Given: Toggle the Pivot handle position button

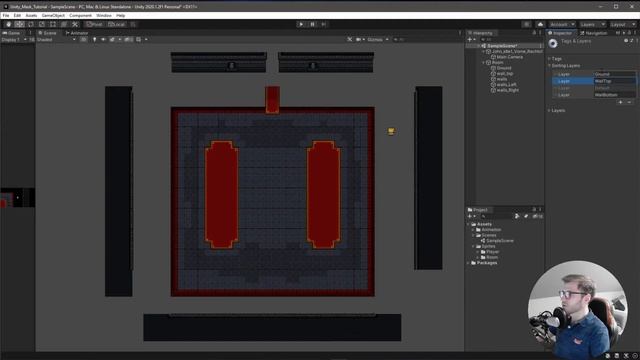Looking at the screenshot, I should tap(94, 24).
